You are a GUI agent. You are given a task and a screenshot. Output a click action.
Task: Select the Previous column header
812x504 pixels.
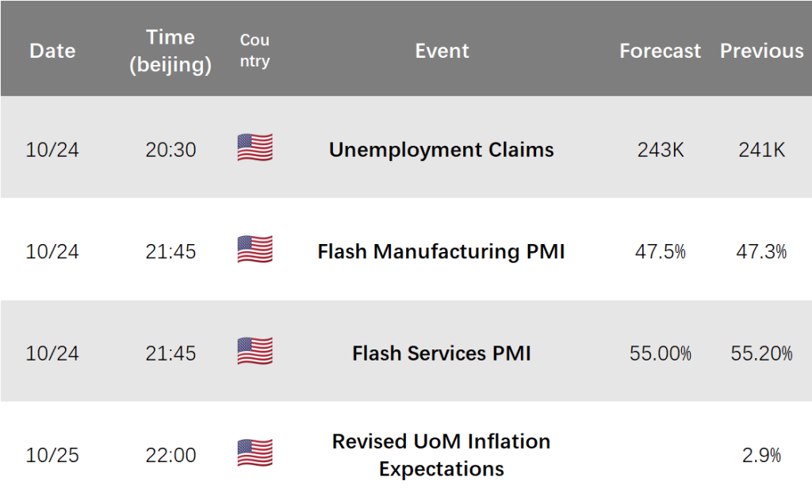pyautogui.click(x=762, y=51)
